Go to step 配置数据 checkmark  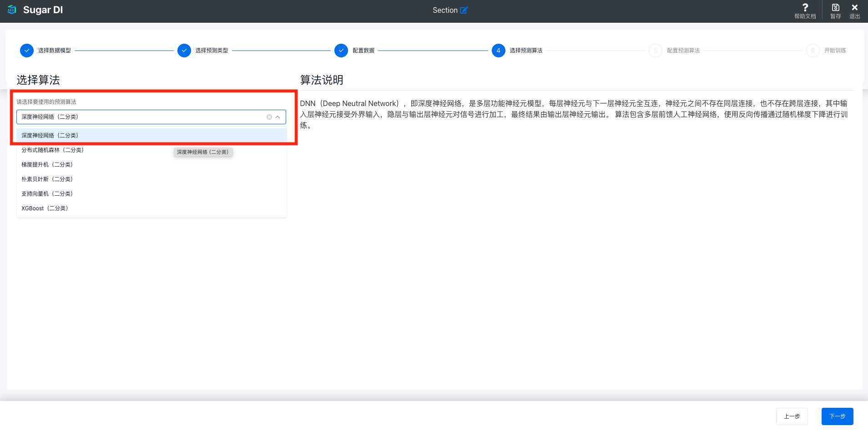point(341,51)
